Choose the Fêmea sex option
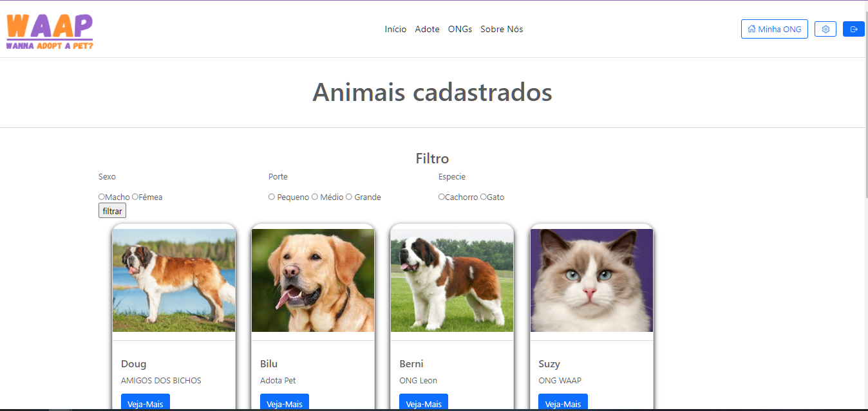 pos(135,197)
